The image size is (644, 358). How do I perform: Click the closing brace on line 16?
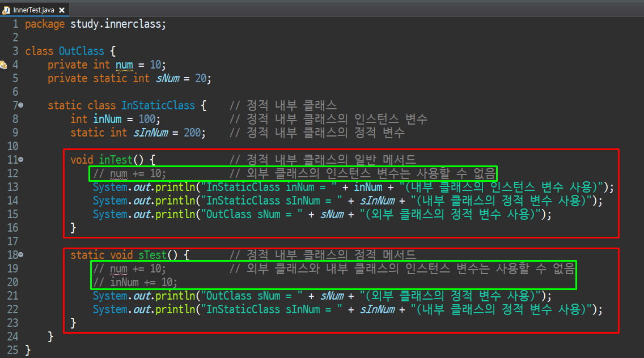(x=74, y=228)
